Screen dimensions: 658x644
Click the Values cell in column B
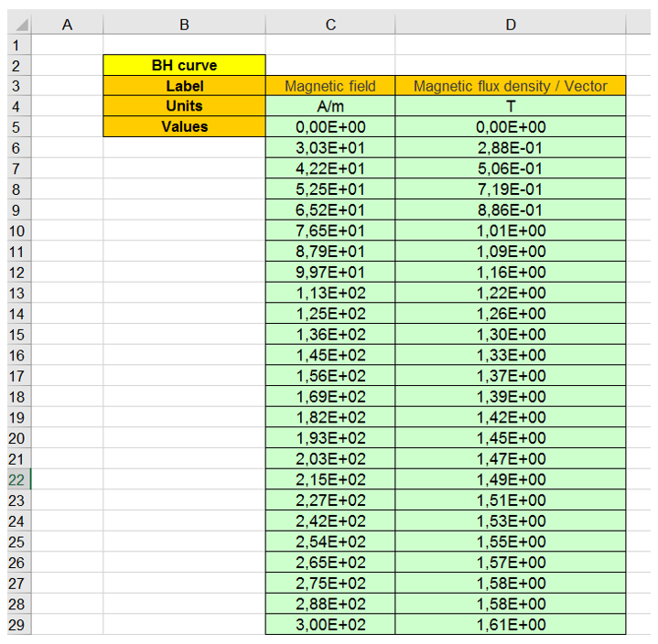pyautogui.click(x=184, y=127)
